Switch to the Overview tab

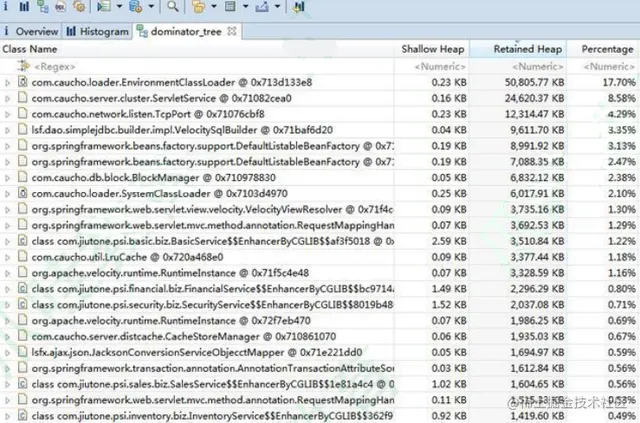[31, 31]
